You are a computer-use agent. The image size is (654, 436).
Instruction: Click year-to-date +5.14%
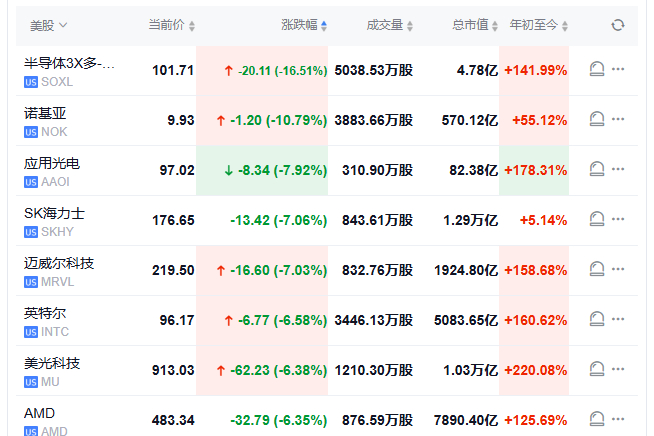543,220
